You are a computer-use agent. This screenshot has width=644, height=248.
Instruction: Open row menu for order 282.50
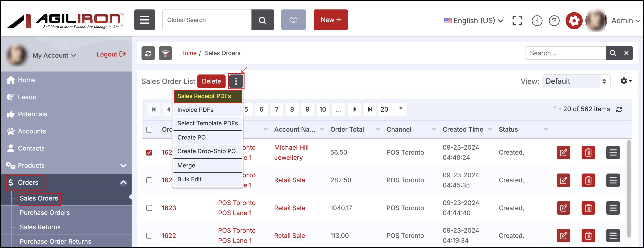tap(613, 180)
